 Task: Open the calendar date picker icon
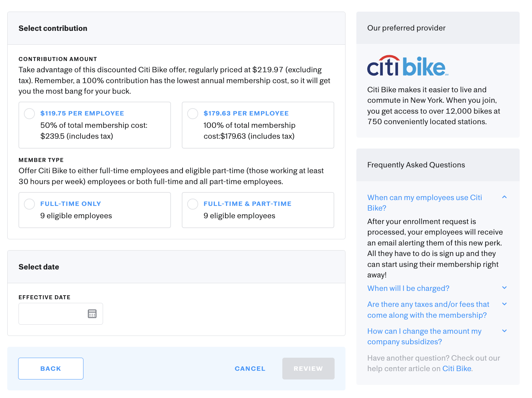[92, 314]
